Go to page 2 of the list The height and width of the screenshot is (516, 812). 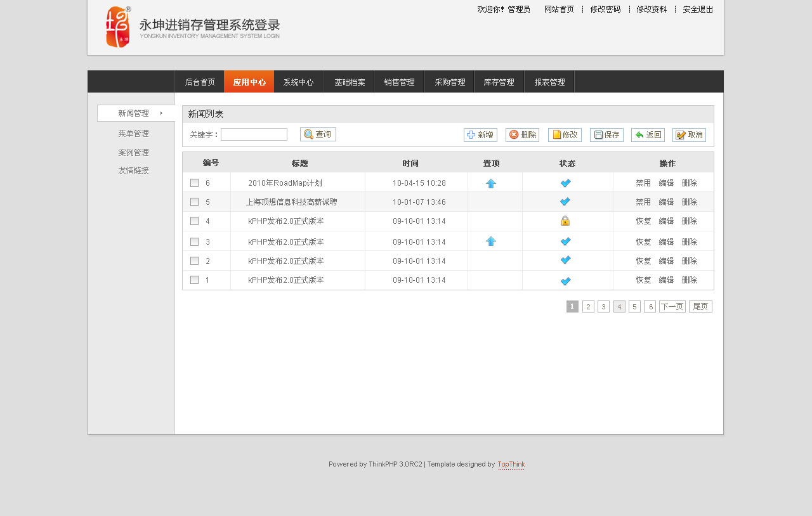[x=588, y=307]
